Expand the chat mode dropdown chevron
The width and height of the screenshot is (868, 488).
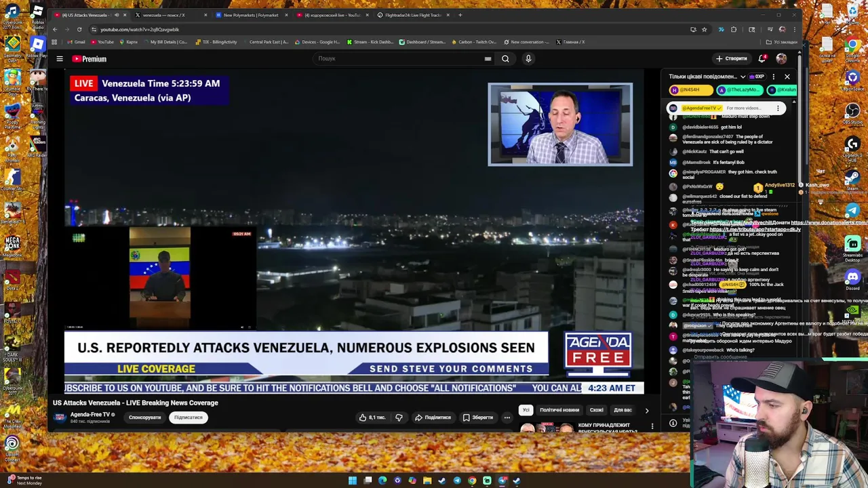[743, 77]
